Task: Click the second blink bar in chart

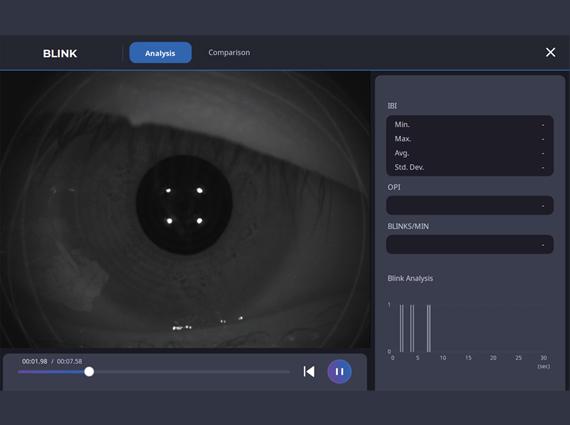Action: 412,328
